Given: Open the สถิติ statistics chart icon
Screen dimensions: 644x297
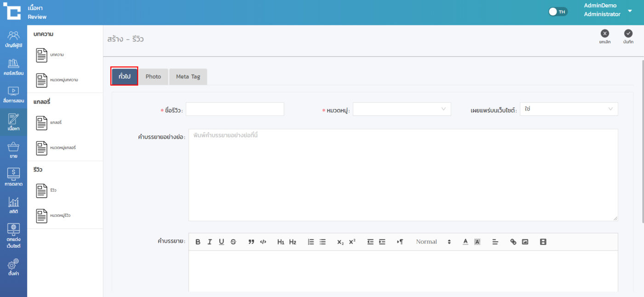Looking at the screenshot, I should (x=13, y=205).
